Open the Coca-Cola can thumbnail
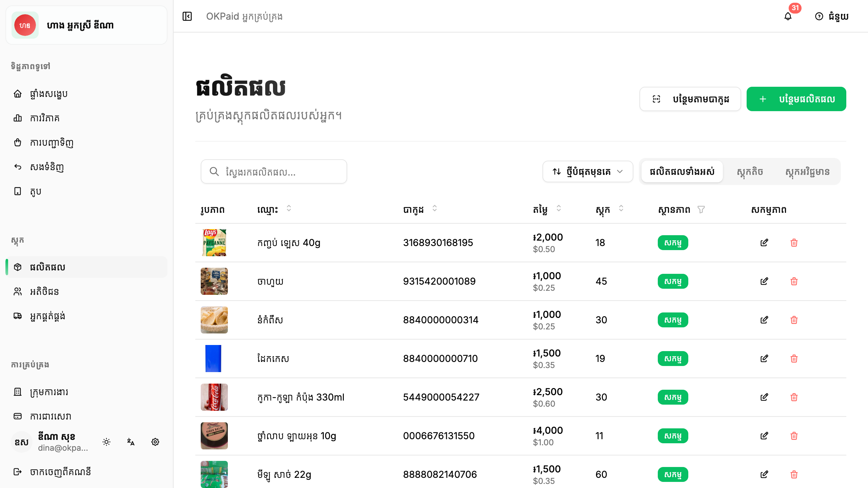 (214, 397)
